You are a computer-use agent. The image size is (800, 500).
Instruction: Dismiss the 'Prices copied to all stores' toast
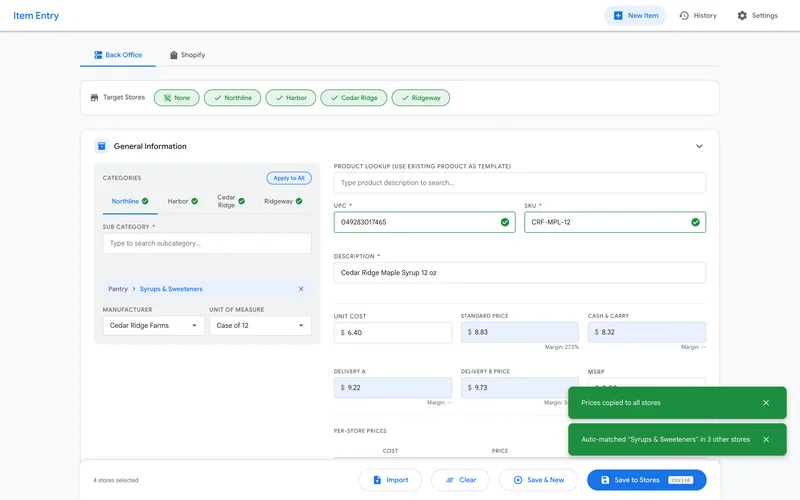pos(766,403)
